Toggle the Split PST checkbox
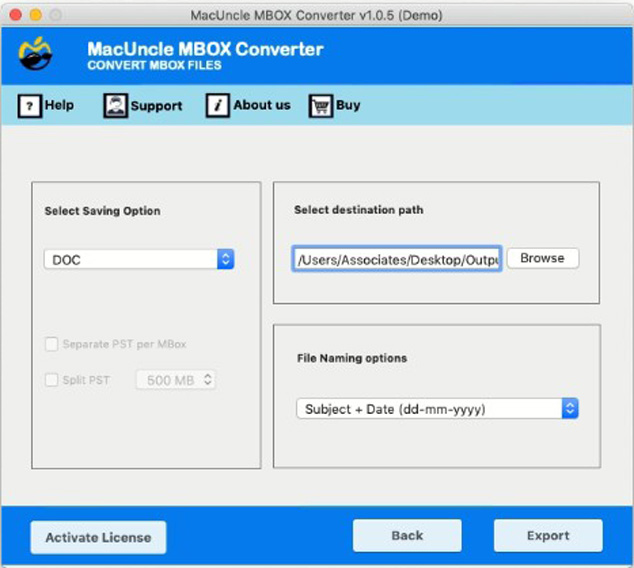 pos(51,380)
